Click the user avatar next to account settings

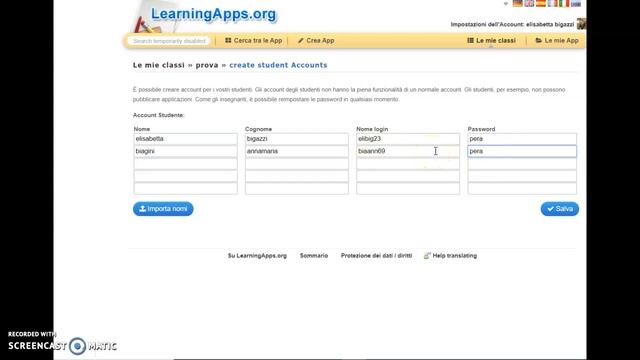[x=581, y=24]
